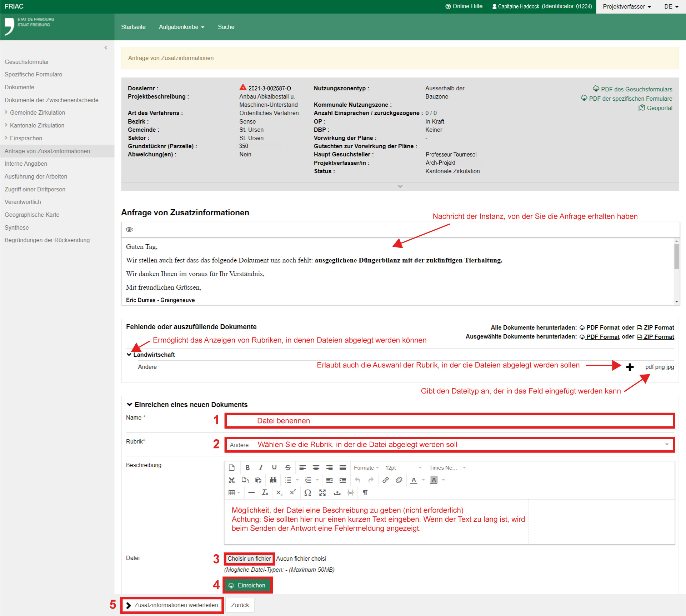Screen dimensions: 686x616
Task: Toggle Bold formatting in description editor
Action: pyautogui.click(x=247, y=467)
